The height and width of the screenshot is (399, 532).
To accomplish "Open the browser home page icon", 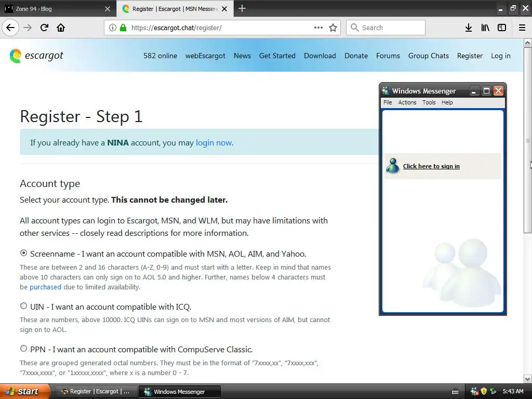I will pyautogui.click(x=61, y=28).
